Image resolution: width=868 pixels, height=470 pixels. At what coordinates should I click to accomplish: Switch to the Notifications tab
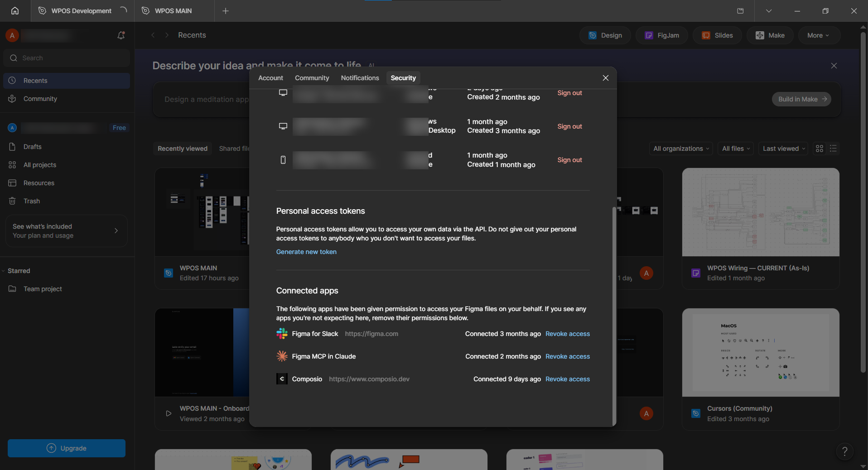pos(360,78)
